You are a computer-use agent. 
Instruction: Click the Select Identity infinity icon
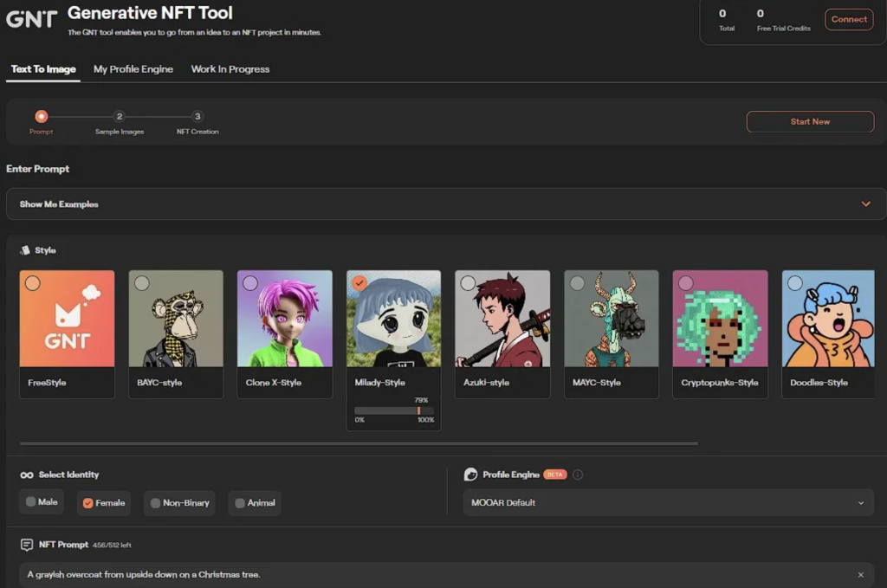pyautogui.click(x=27, y=475)
